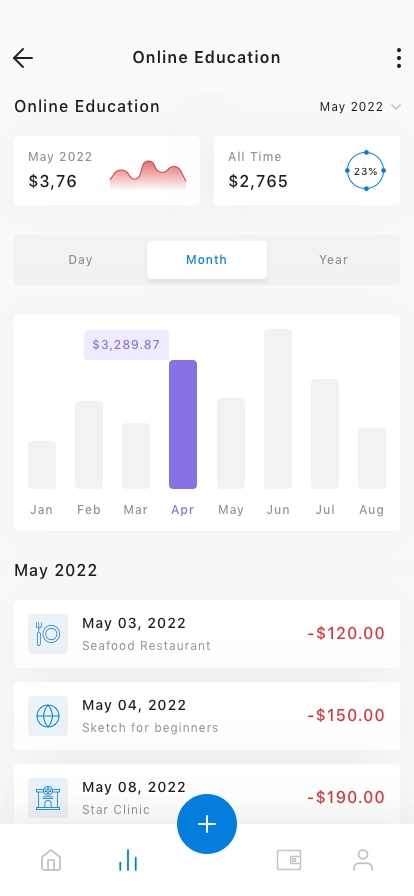Open statistics bar chart icon in navigation

click(128, 860)
